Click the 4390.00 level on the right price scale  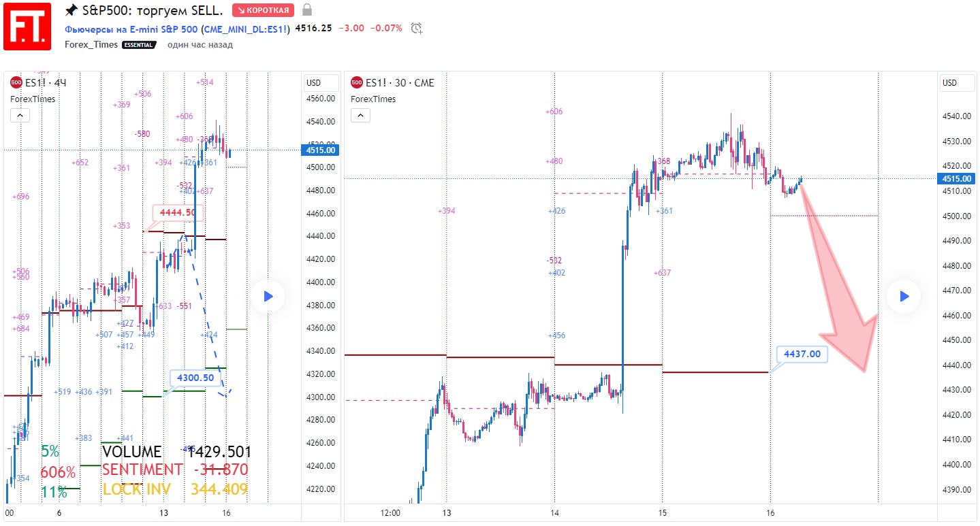click(956, 489)
